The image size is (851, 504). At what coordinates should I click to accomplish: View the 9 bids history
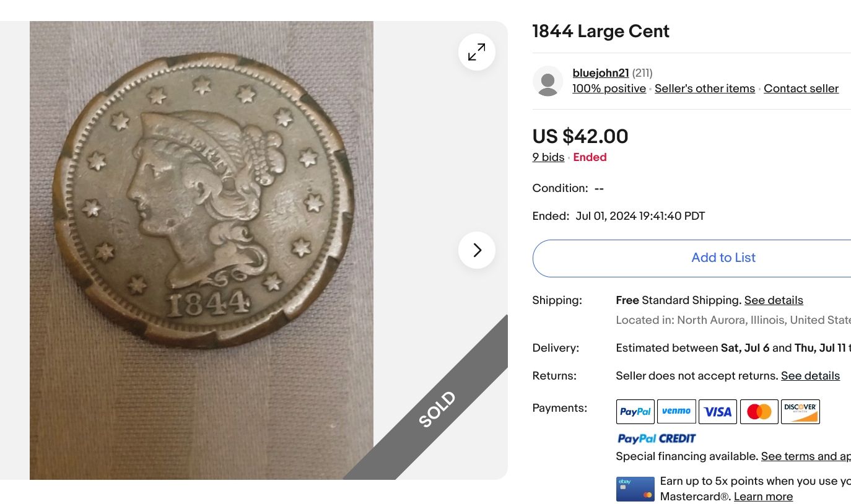pyautogui.click(x=548, y=157)
